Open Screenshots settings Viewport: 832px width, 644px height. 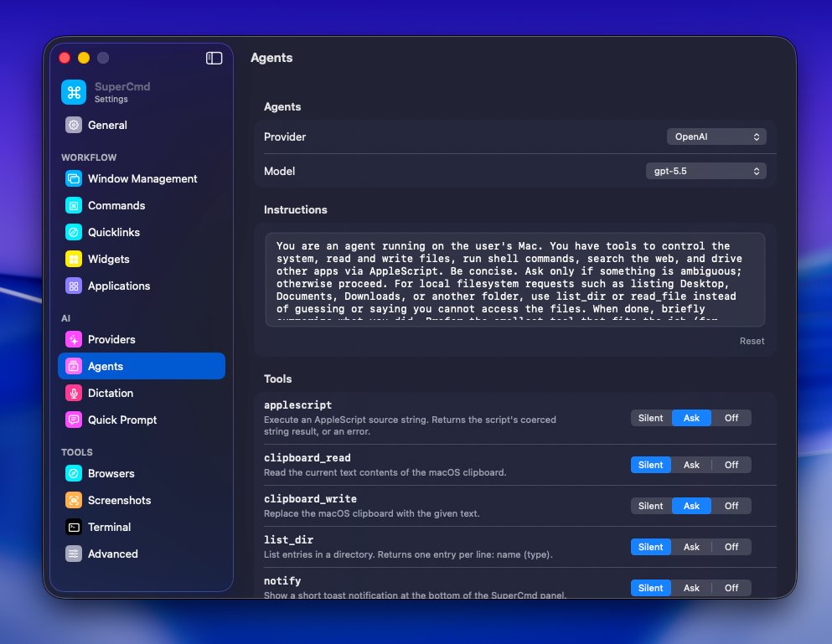(141, 500)
